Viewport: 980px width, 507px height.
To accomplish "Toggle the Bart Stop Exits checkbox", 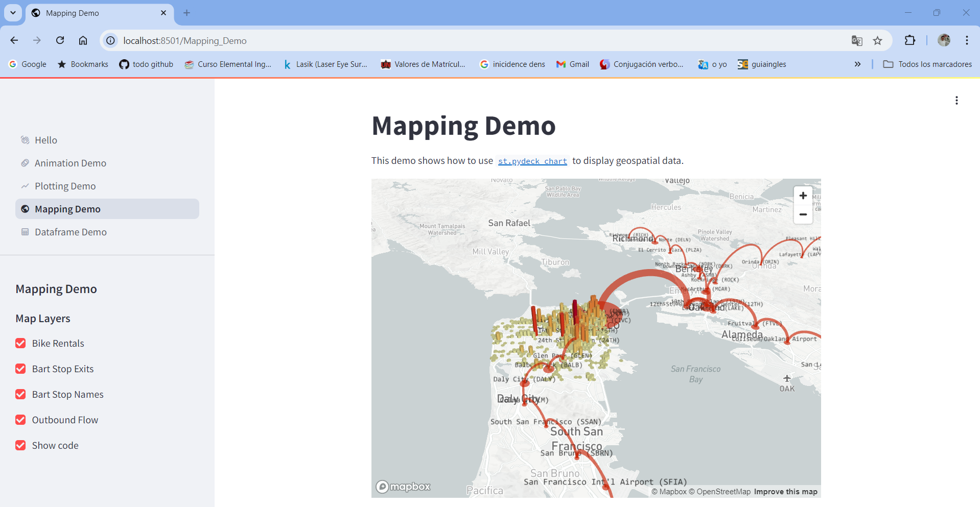I will (20, 369).
